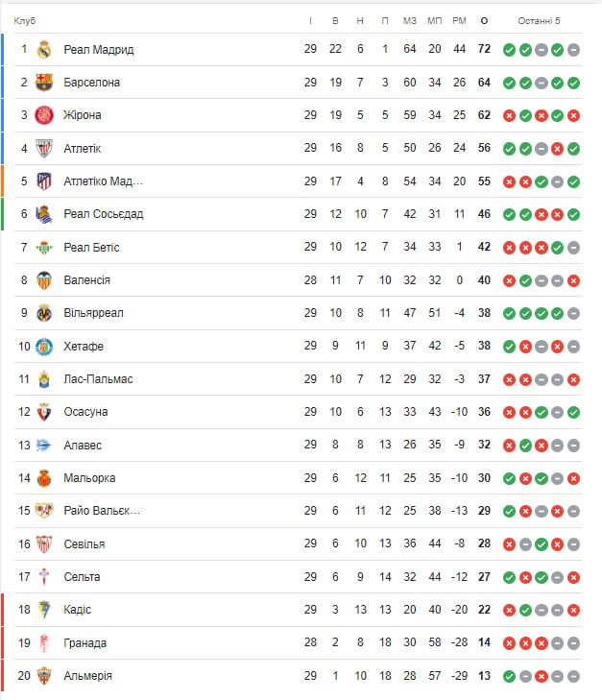Open the Реал Бетіс team link

click(x=91, y=248)
